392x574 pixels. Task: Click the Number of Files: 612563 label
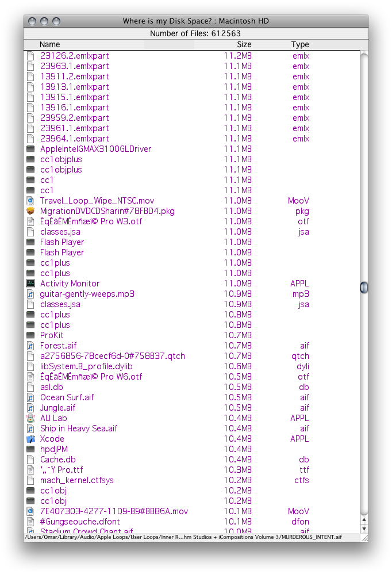click(195, 34)
